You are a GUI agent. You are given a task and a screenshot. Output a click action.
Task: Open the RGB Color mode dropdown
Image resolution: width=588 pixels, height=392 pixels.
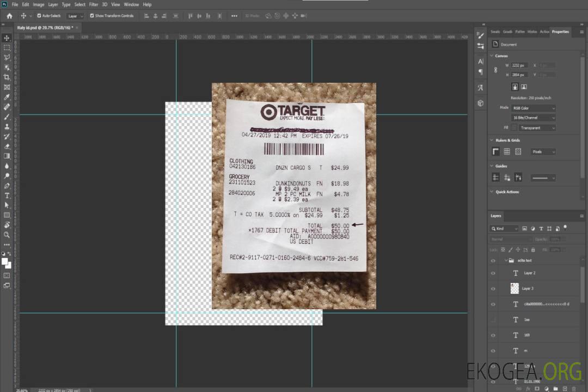534,108
